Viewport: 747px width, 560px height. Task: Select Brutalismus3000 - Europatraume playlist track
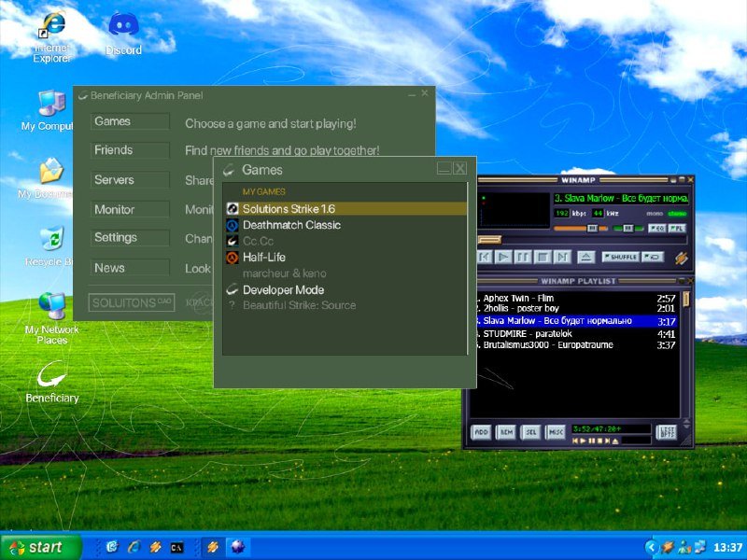(x=575, y=344)
